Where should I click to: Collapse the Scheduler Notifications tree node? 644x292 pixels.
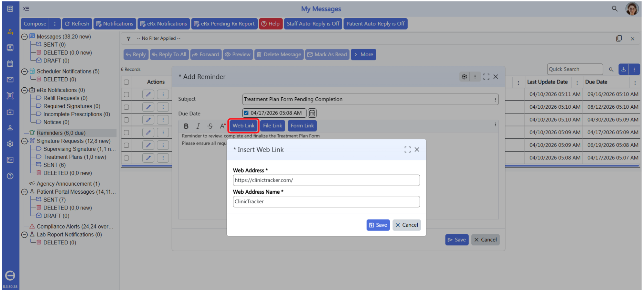(x=24, y=71)
